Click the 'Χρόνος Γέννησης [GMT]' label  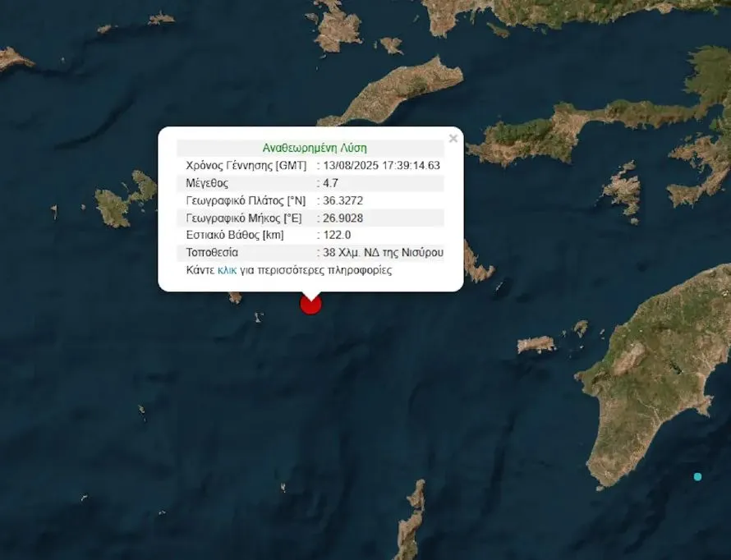[x=246, y=165]
